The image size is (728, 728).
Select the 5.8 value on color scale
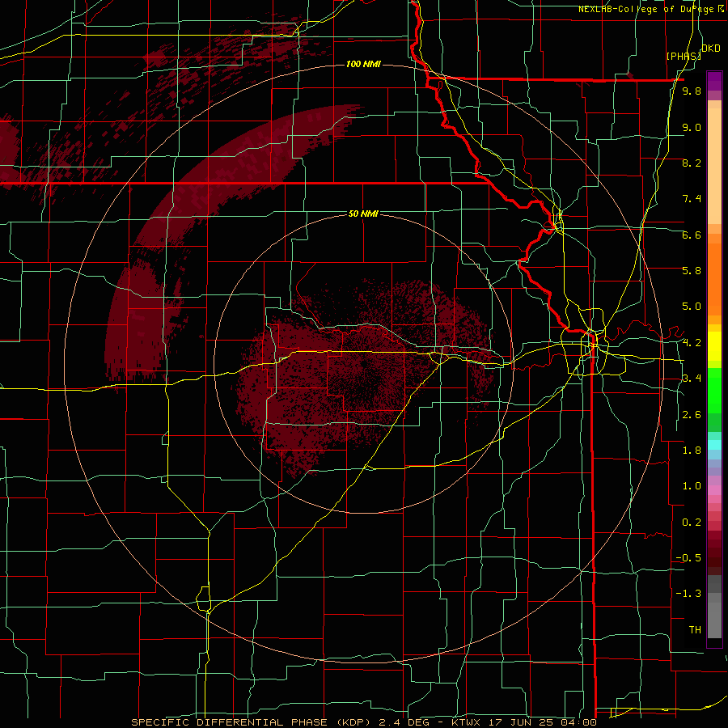coord(692,271)
